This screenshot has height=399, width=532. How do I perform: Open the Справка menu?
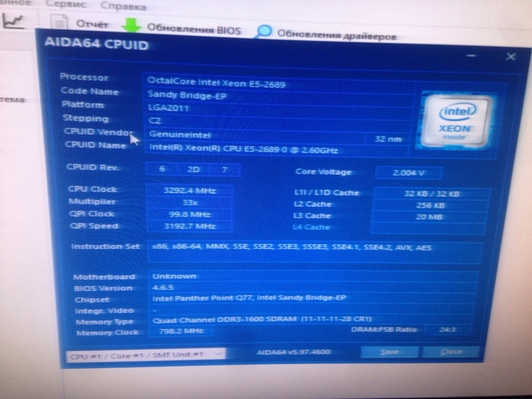tap(123, 6)
